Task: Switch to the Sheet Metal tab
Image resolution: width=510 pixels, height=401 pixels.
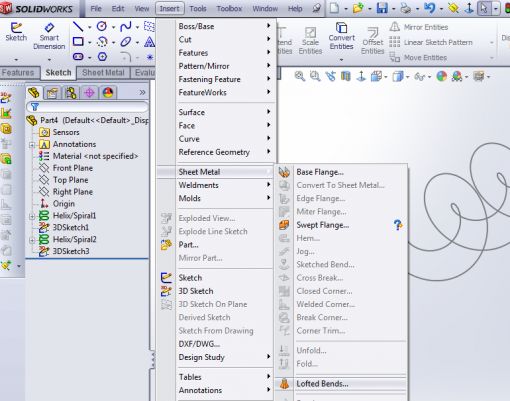Action: (x=103, y=73)
